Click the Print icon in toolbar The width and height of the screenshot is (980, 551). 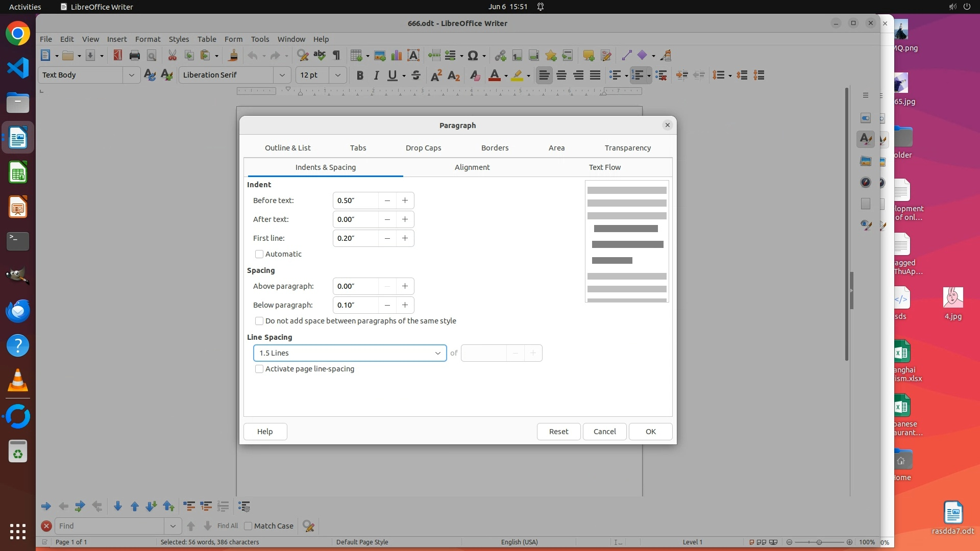pyautogui.click(x=135, y=56)
